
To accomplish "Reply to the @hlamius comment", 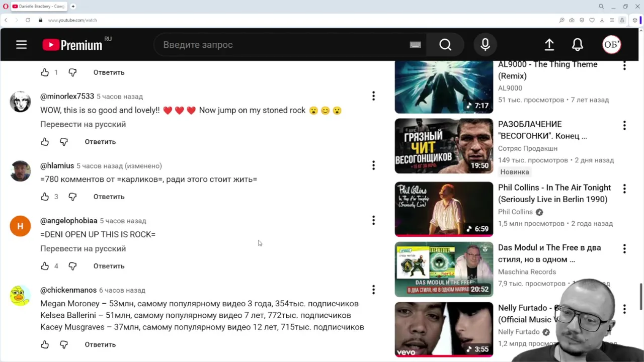I will [109, 197].
